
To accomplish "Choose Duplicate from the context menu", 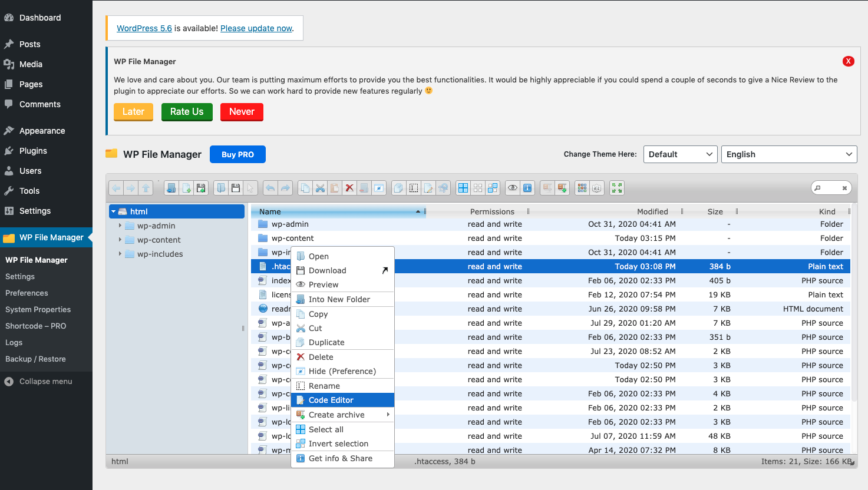I will pos(342,342).
